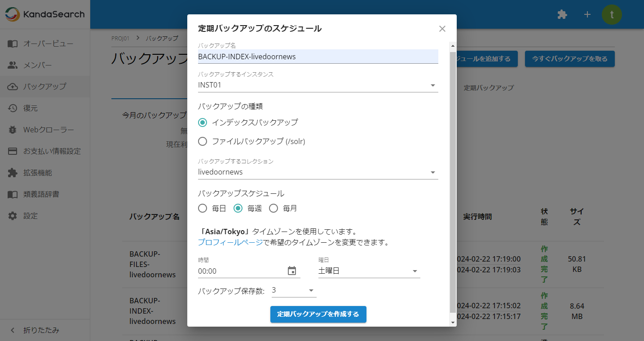Click the Members people icon
This screenshot has height=341, width=644.
click(13, 65)
